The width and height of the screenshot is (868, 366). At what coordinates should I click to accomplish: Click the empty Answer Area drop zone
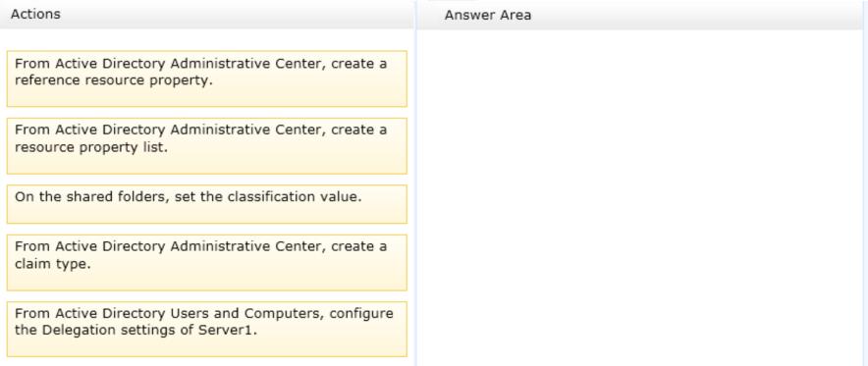(641, 197)
